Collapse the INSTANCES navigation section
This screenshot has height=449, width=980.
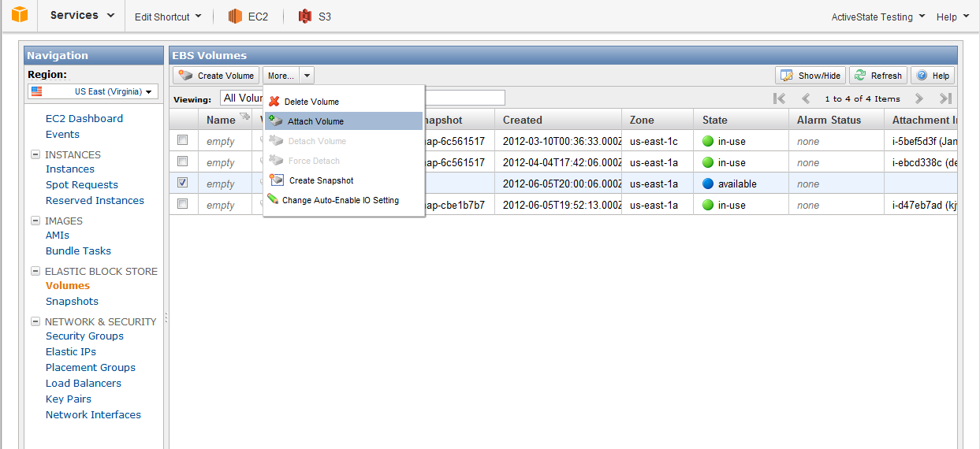click(35, 154)
